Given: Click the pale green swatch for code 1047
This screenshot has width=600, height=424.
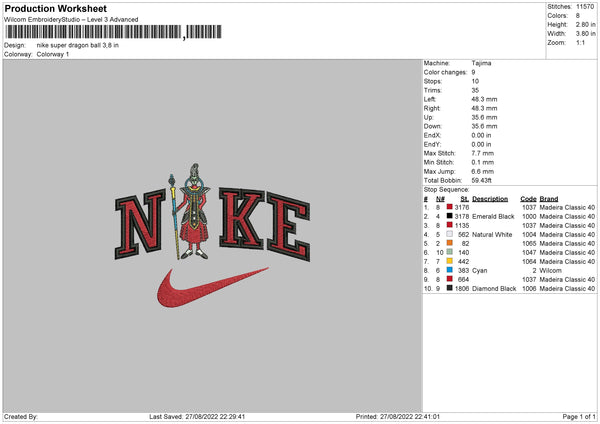Looking at the screenshot, I should point(450,252).
